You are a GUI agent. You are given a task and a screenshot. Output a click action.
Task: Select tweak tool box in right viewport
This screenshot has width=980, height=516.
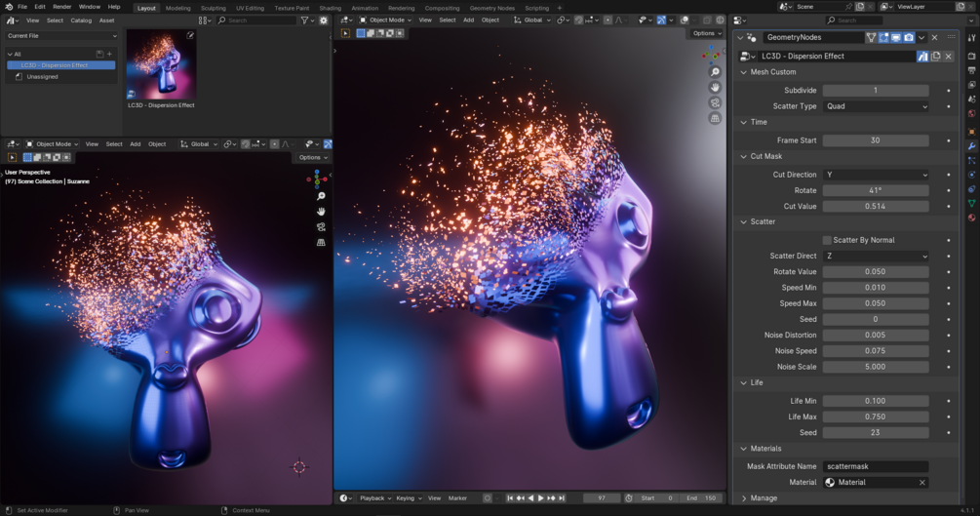(345, 33)
